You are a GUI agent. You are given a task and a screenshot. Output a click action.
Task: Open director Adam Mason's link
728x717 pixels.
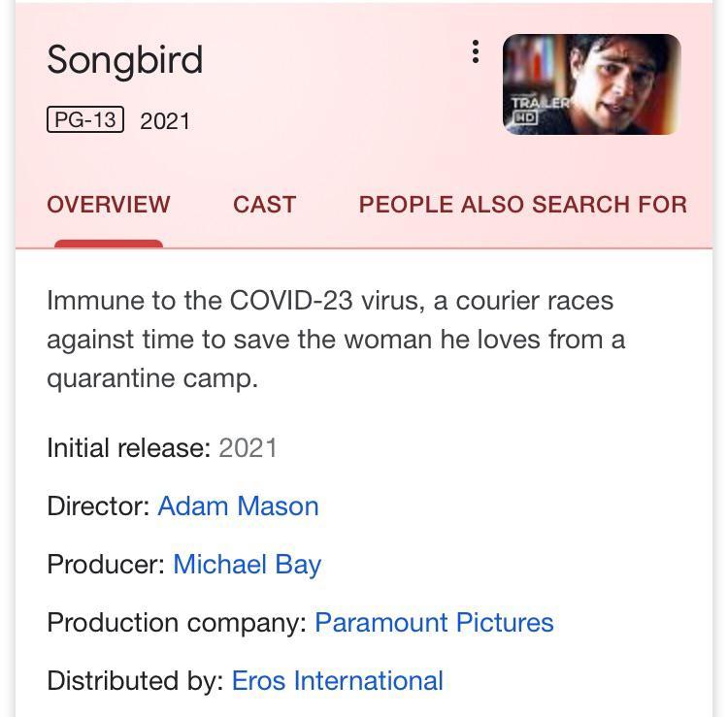click(238, 505)
